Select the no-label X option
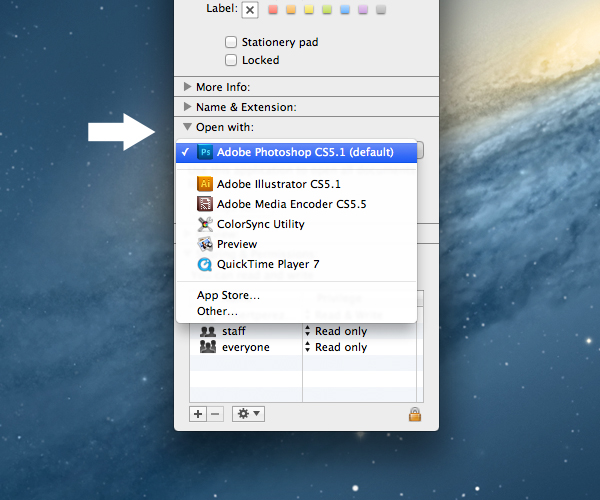The width and height of the screenshot is (600, 500). click(250, 10)
